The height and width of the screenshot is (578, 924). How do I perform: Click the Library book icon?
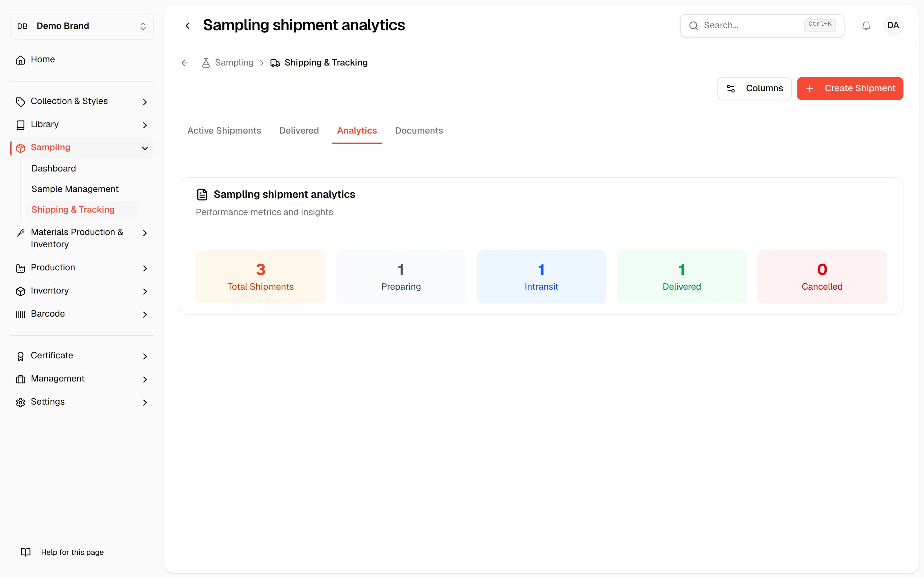tap(21, 125)
